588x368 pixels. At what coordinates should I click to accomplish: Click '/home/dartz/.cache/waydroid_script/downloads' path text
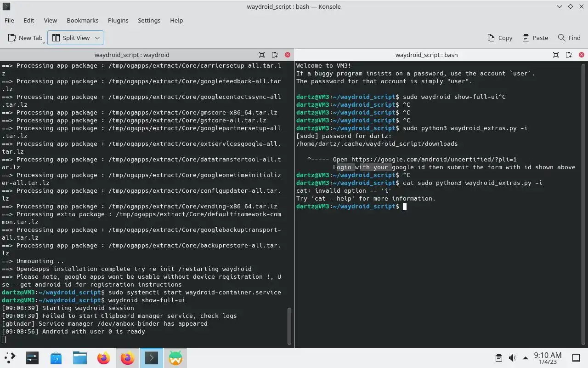click(377, 144)
